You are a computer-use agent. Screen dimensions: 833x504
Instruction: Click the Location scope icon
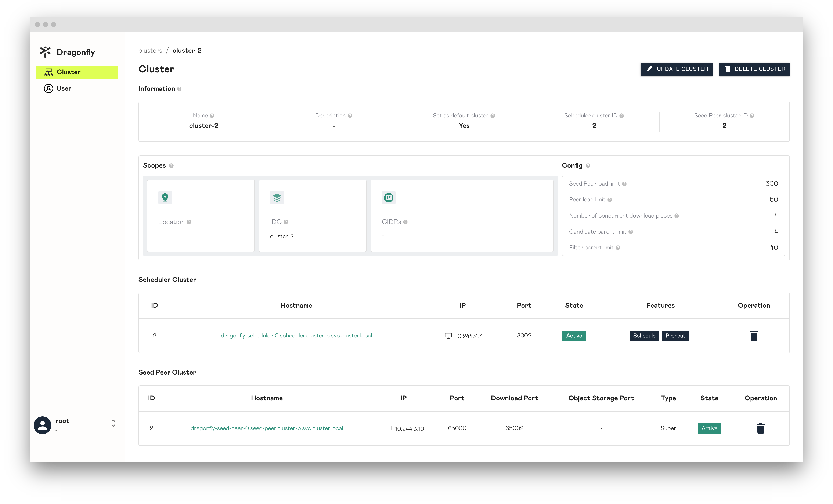pyautogui.click(x=165, y=197)
